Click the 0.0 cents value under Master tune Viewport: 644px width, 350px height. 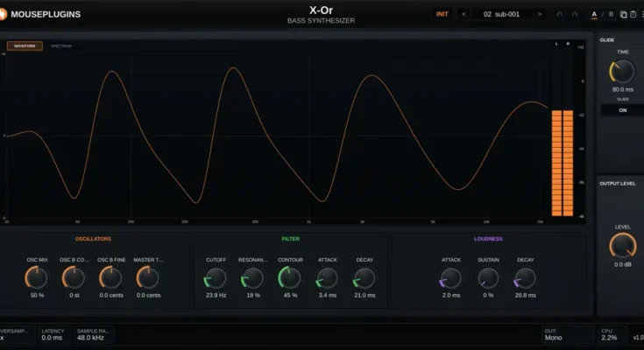tap(148, 296)
